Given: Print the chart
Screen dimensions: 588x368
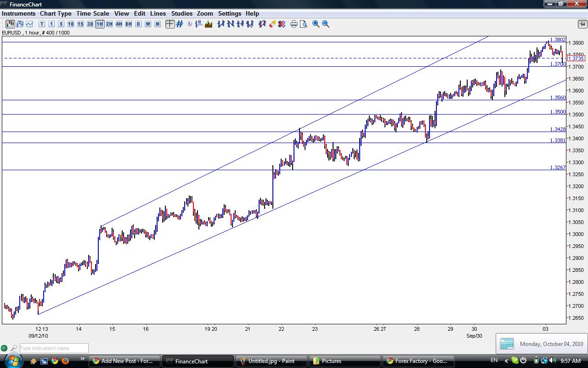Looking at the screenshot, I should (x=294, y=24).
